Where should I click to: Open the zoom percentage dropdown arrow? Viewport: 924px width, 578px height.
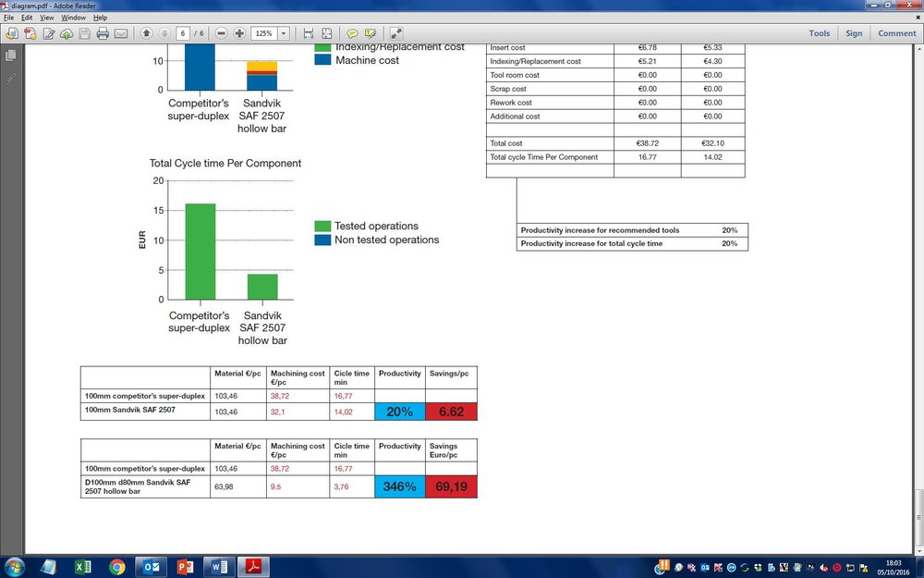(x=284, y=33)
